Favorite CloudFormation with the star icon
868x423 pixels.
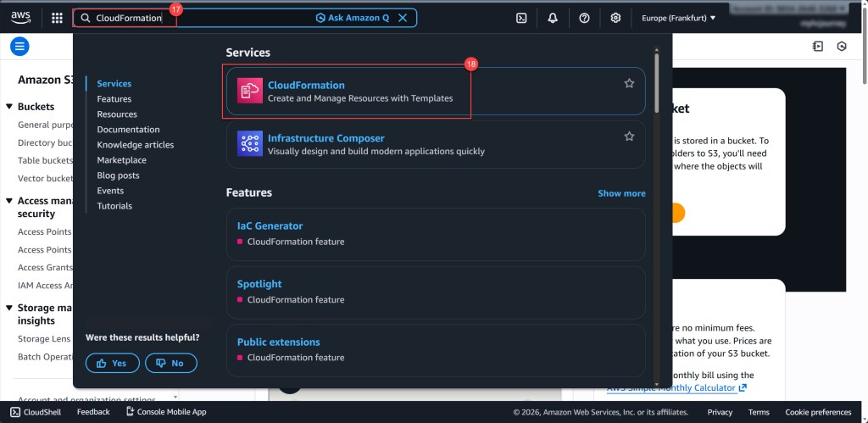629,83
